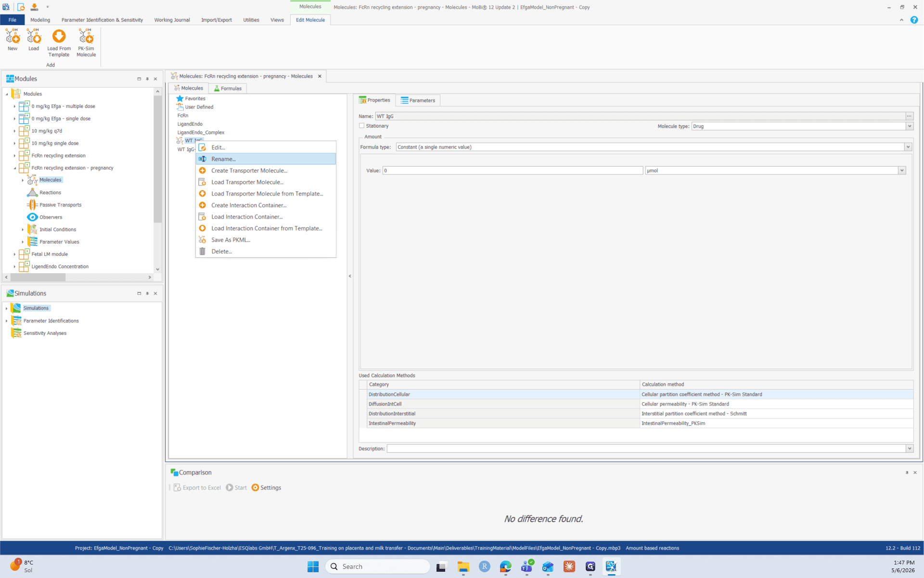Click Export to Excel in Comparison panel
924x578 pixels.
pyautogui.click(x=197, y=487)
